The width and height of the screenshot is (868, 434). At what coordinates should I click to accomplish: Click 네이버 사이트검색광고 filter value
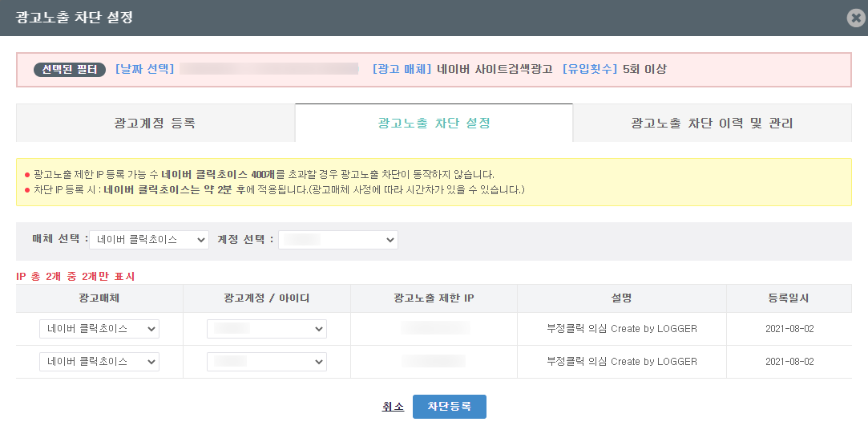[x=495, y=69]
